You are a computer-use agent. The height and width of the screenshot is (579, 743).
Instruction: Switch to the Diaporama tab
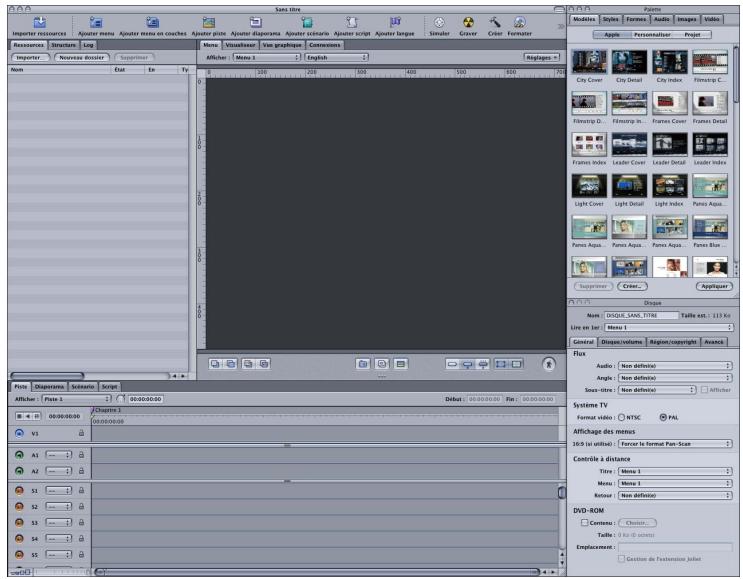pos(49,387)
